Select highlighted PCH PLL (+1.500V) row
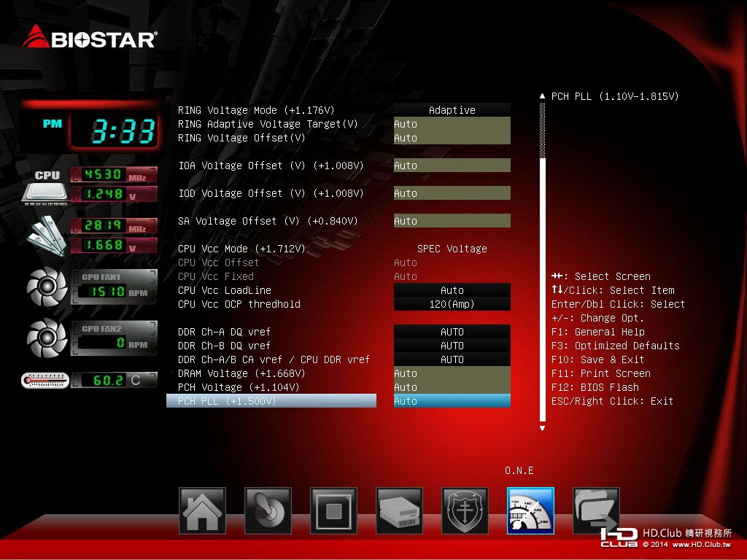 [x=271, y=401]
